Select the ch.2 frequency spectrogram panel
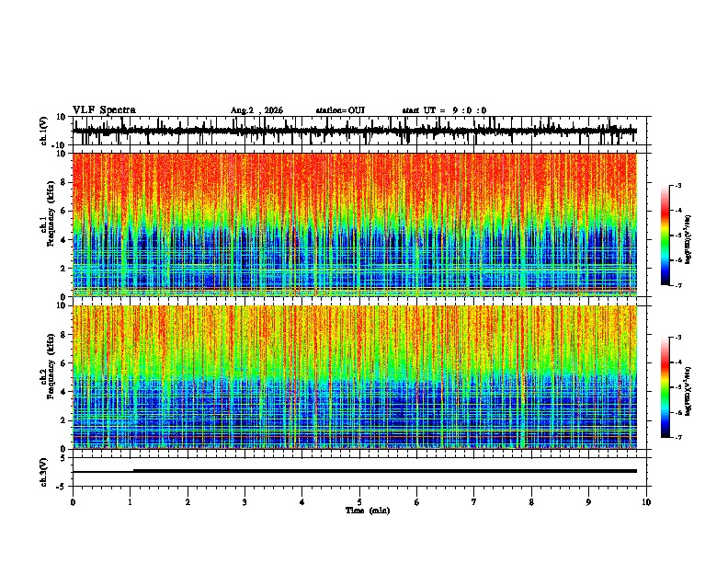 361,377
